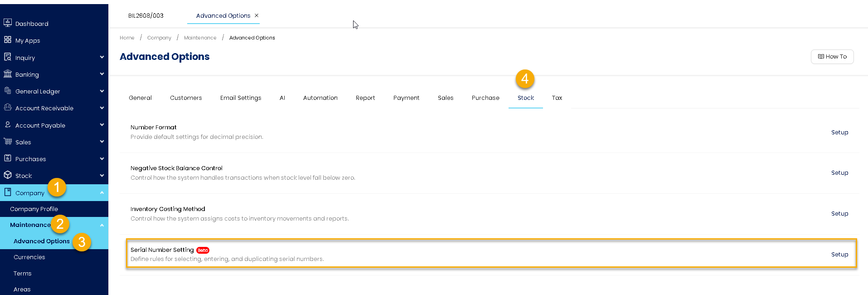Click the Account Receivable icon
This screenshot has height=295, width=868.
click(8, 108)
